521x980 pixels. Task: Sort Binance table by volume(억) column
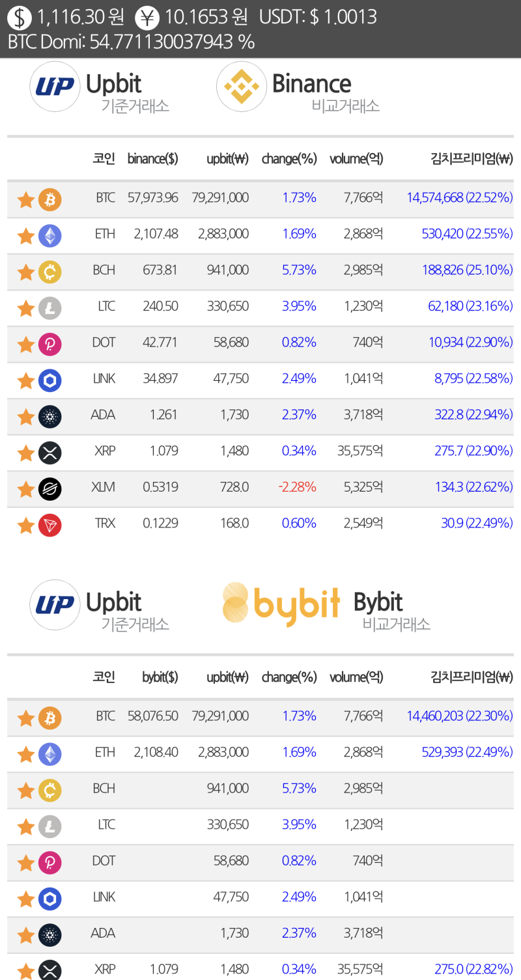[x=356, y=159]
